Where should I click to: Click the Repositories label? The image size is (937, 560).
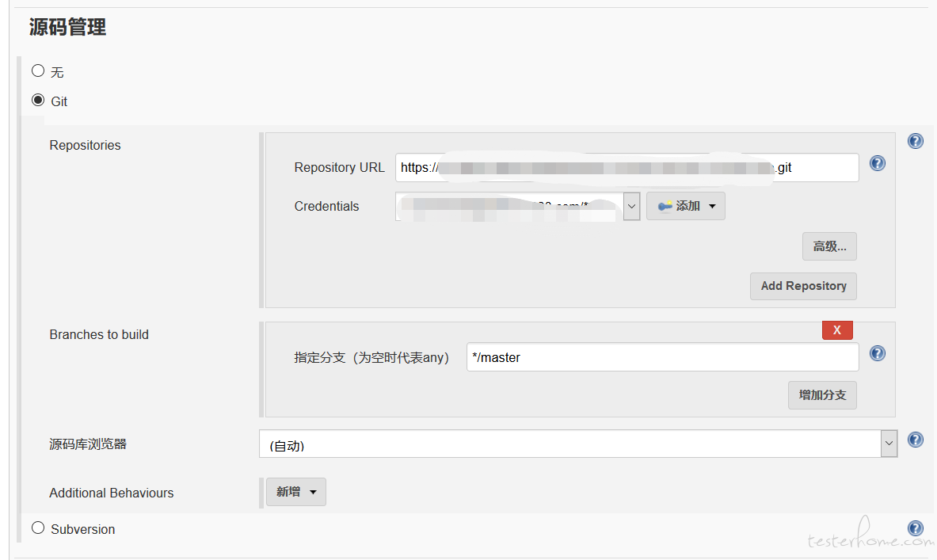pyautogui.click(x=85, y=145)
